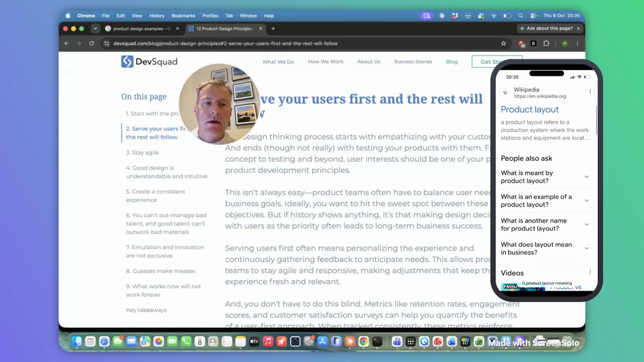
Task: Go back to the previous page
Action: point(66,43)
